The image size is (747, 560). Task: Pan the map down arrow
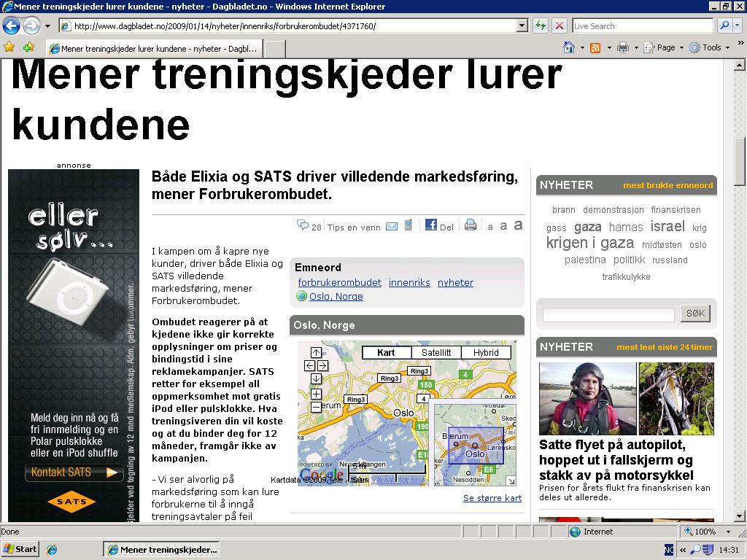pos(316,379)
